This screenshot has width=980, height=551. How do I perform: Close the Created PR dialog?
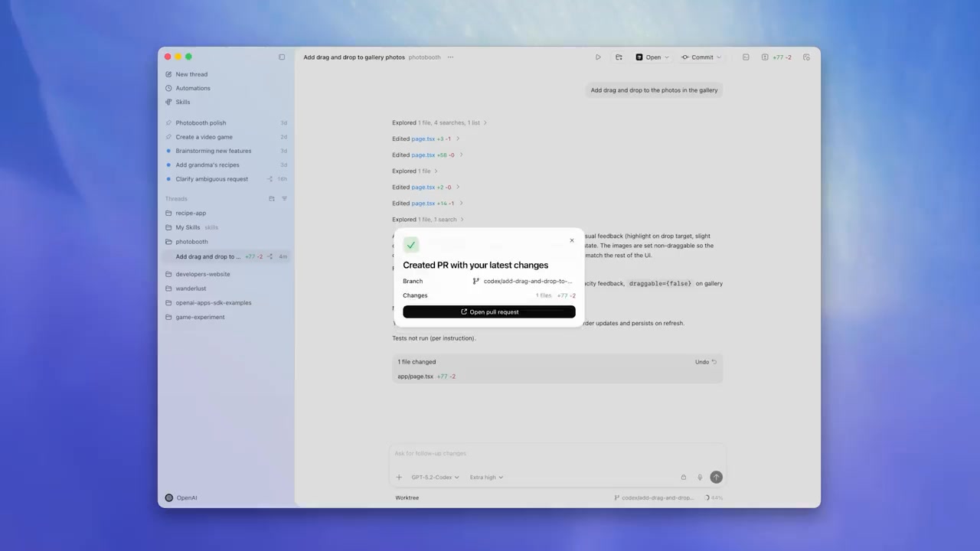pos(571,240)
